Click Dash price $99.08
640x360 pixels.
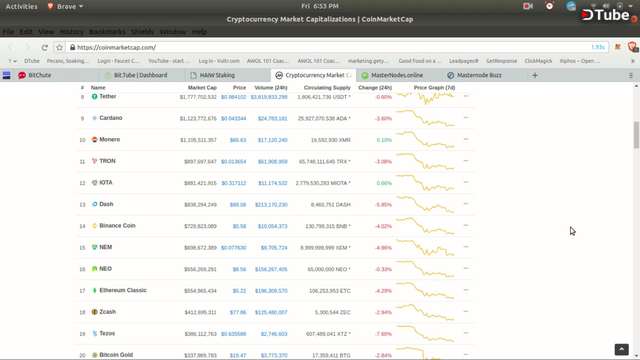point(238,204)
